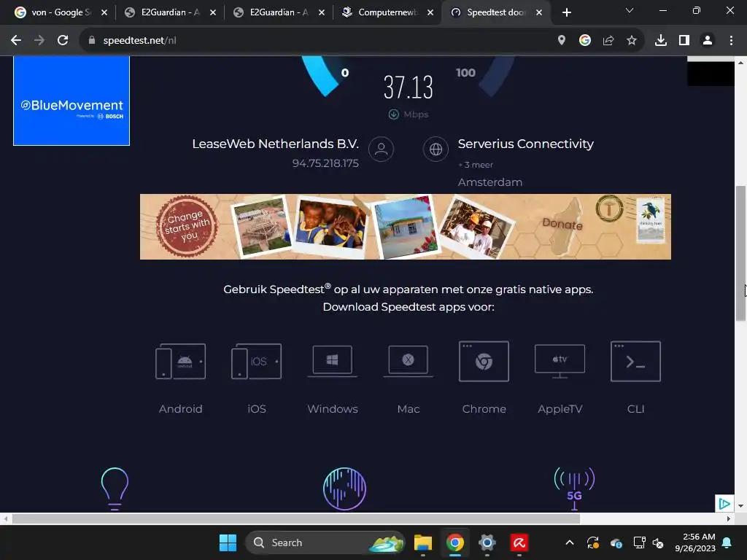The image size is (747, 560).
Task: Choose the AppleTV app icon
Action: pyautogui.click(x=560, y=361)
